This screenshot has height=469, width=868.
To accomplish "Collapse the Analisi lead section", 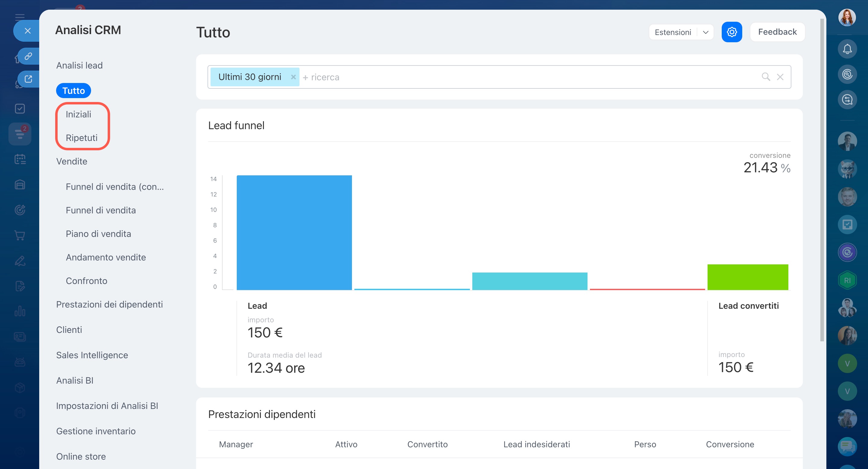I will tap(80, 65).
